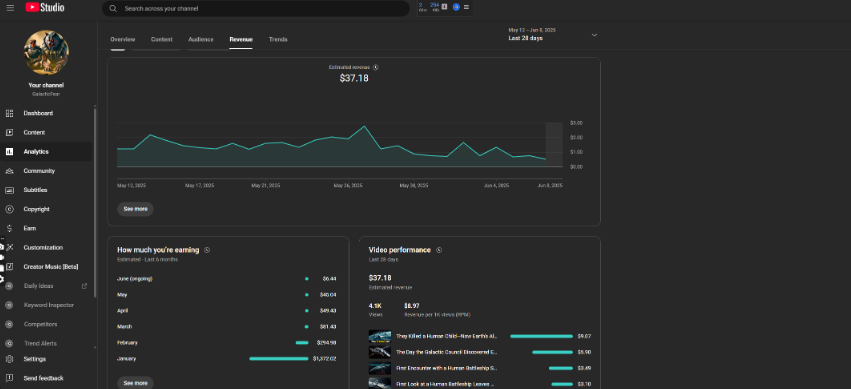This screenshot has height=389, width=851.
Task: Switch to the Audience tab
Action: (201, 40)
